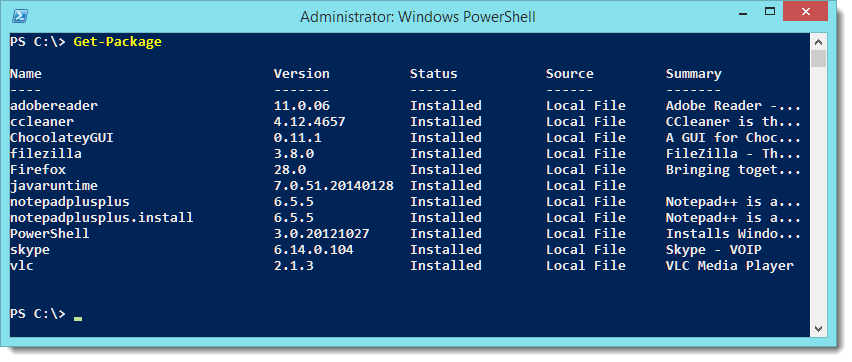852x362 pixels.
Task: Click the window title 'Administrator: Windows PowerShell'
Action: pos(417,17)
